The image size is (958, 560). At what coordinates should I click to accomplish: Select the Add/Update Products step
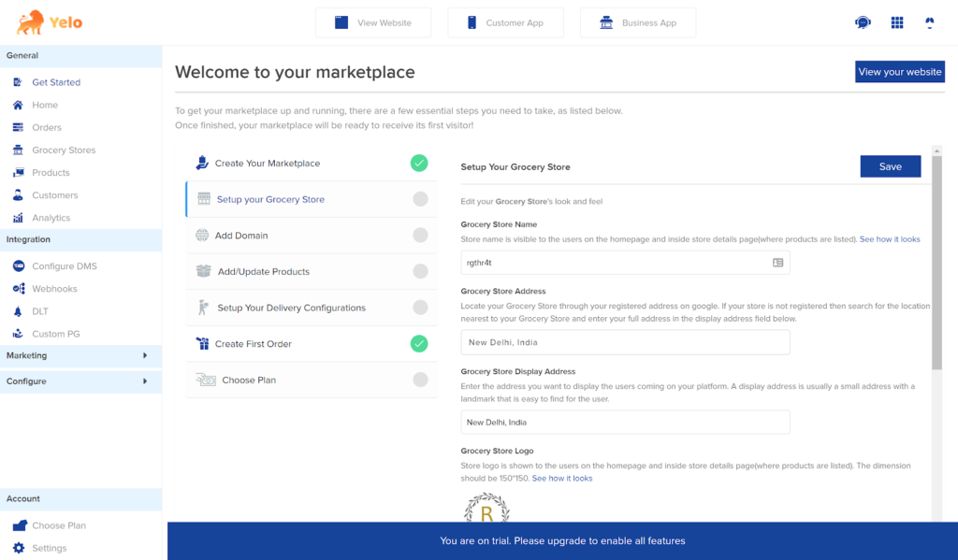[x=262, y=272]
